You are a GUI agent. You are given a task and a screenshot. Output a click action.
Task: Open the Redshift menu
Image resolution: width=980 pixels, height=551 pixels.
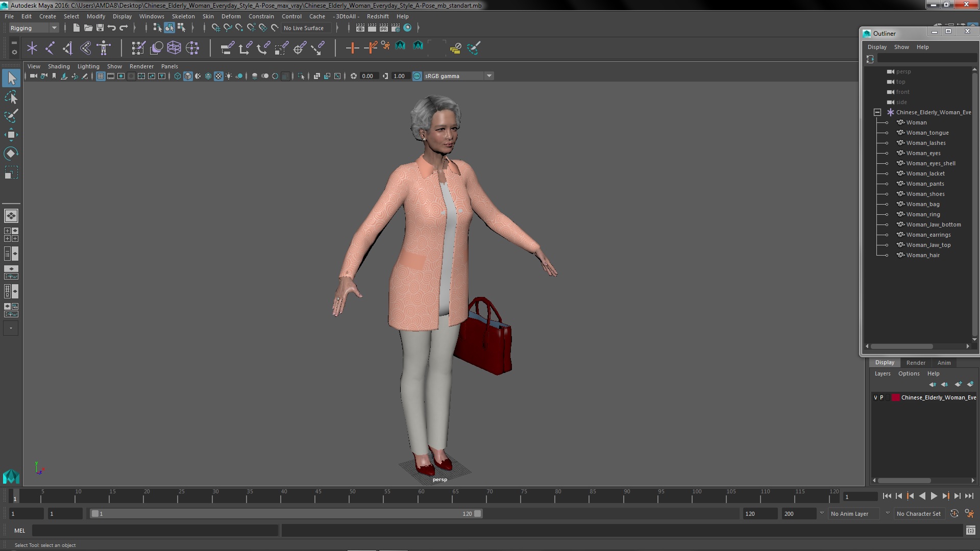[378, 16]
